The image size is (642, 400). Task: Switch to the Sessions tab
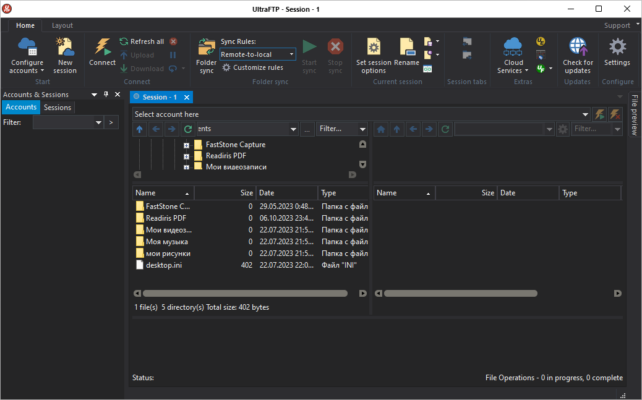click(x=57, y=107)
